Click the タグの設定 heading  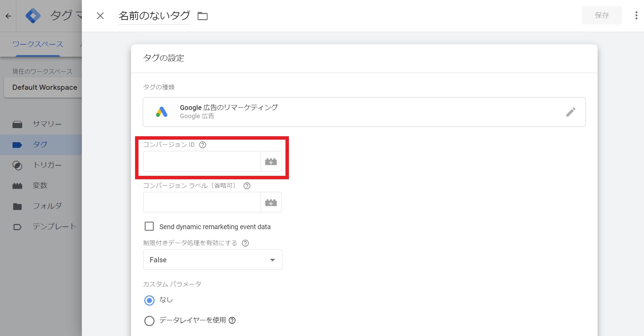(163, 58)
